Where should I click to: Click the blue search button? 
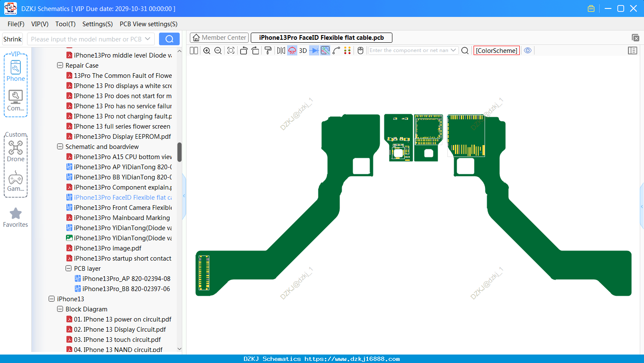click(x=169, y=39)
